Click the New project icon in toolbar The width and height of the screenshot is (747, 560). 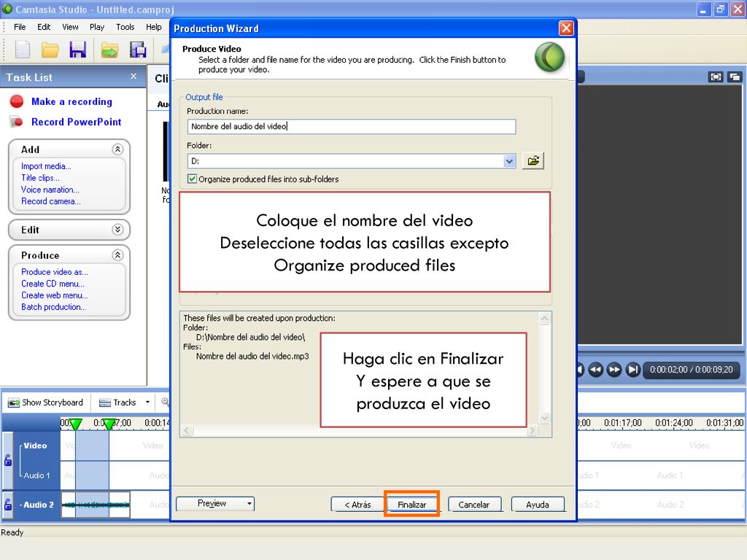(x=23, y=50)
